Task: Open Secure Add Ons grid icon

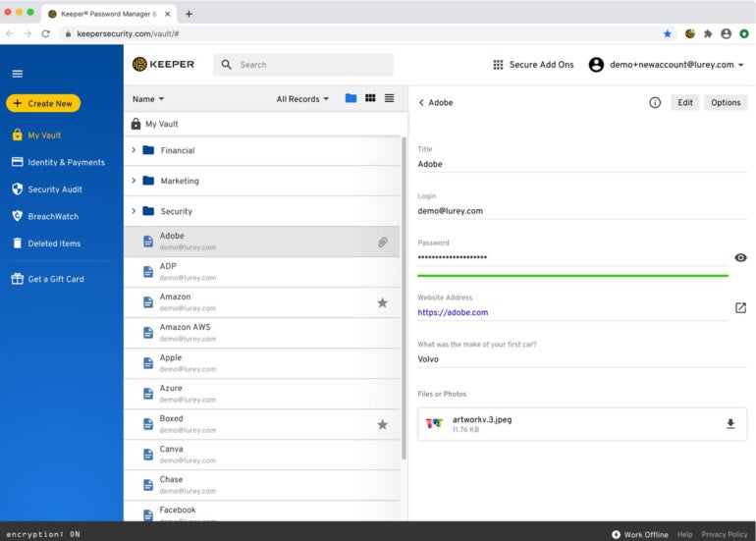Action: coord(498,65)
